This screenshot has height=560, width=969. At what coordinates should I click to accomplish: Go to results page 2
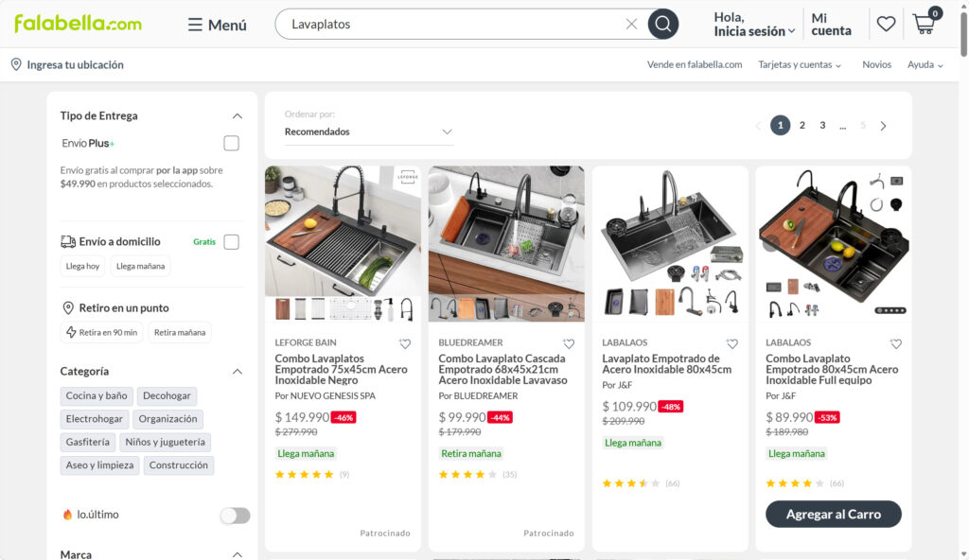tap(802, 126)
